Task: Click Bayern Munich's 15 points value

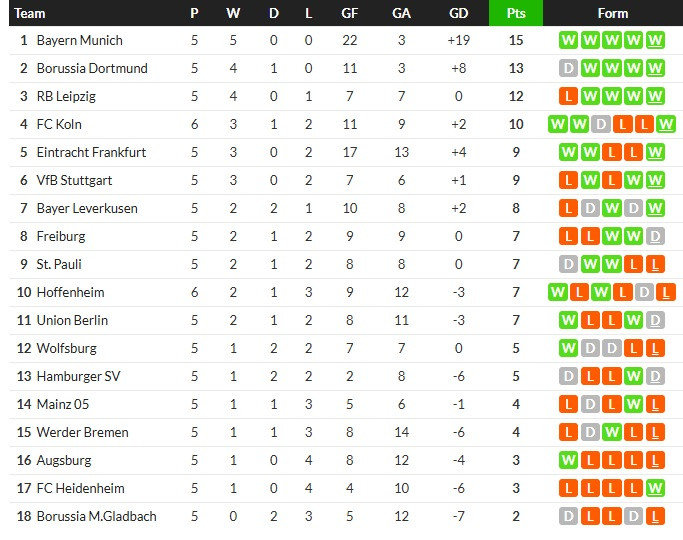Action: [516, 40]
